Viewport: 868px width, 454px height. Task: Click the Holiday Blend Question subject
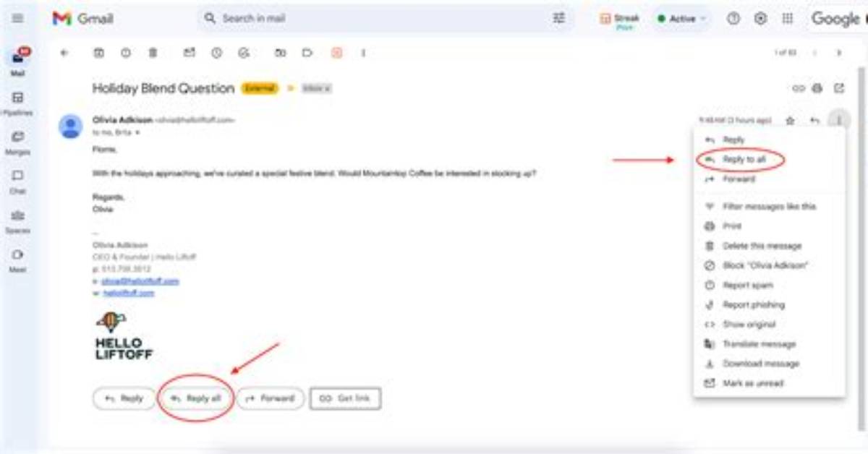tap(163, 88)
